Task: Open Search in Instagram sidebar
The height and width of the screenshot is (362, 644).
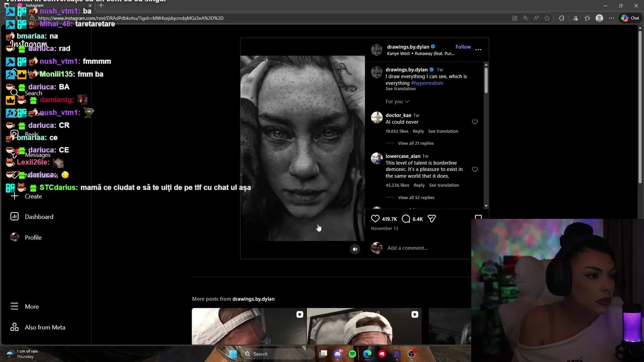Action: (34, 94)
